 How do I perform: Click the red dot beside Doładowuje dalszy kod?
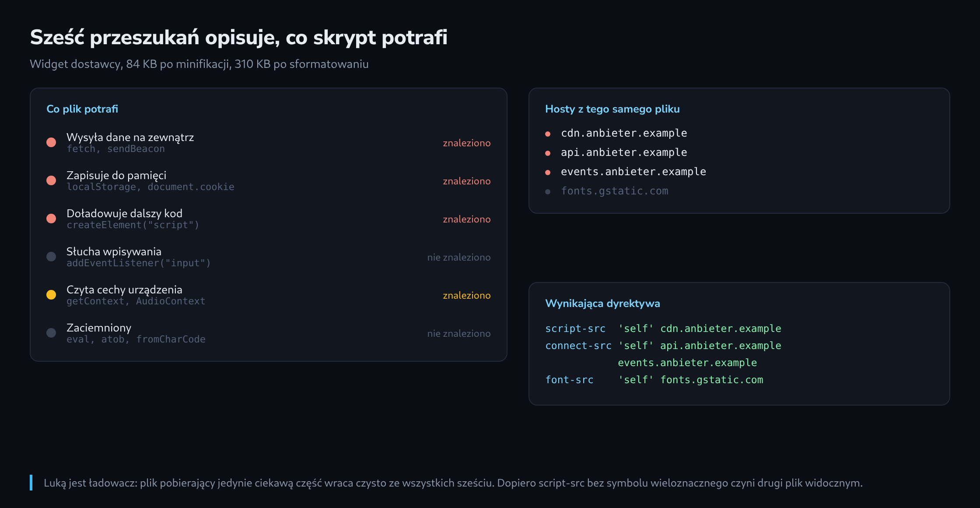51,219
